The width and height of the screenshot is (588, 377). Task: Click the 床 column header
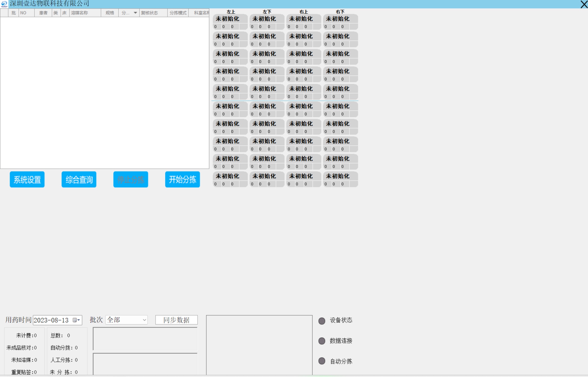tap(65, 13)
